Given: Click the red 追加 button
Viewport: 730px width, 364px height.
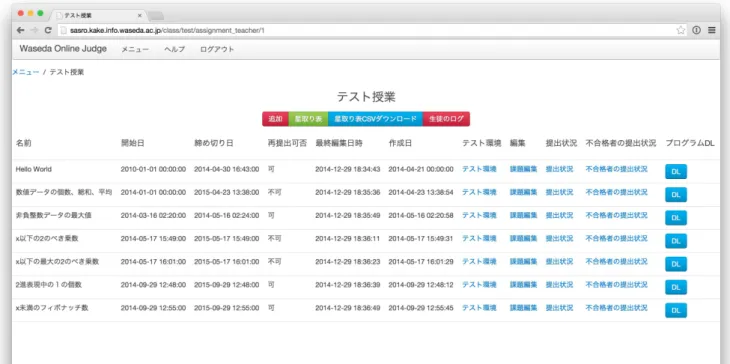Looking at the screenshot, I should (276, 119).
